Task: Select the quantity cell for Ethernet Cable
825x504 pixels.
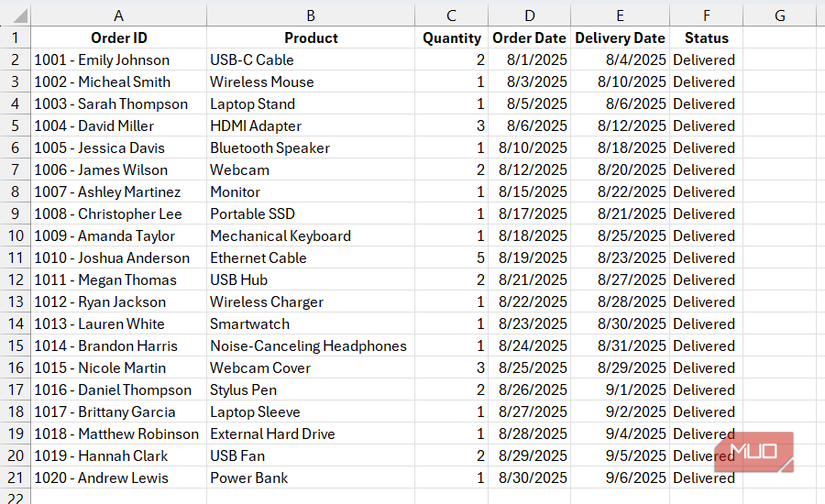Action: coord(452,258)
